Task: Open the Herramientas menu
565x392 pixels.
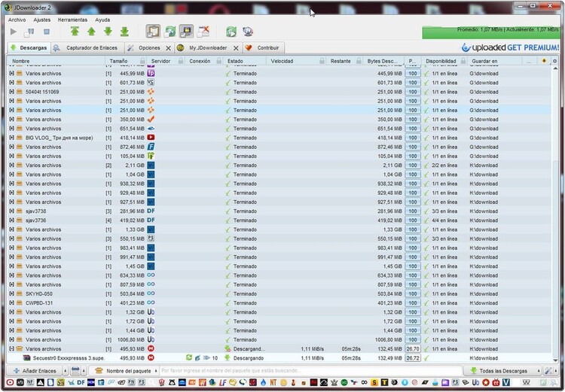Action: pyautogui.click(x=72, y=20)
